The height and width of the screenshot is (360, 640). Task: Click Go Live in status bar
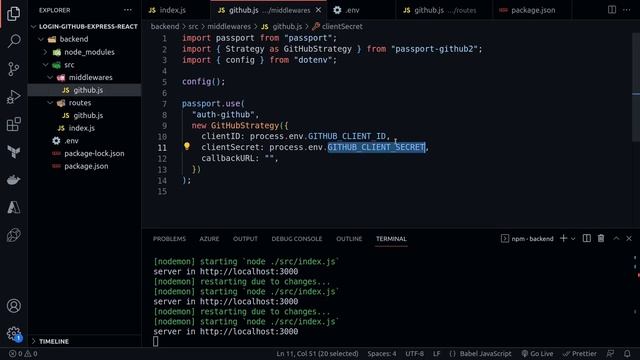tap(537, 353)
